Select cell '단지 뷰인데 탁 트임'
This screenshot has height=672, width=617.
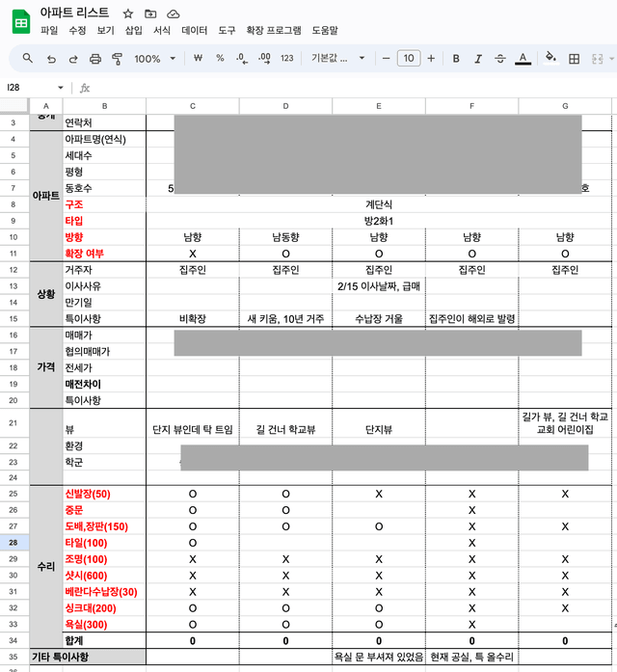click(193, 423)
